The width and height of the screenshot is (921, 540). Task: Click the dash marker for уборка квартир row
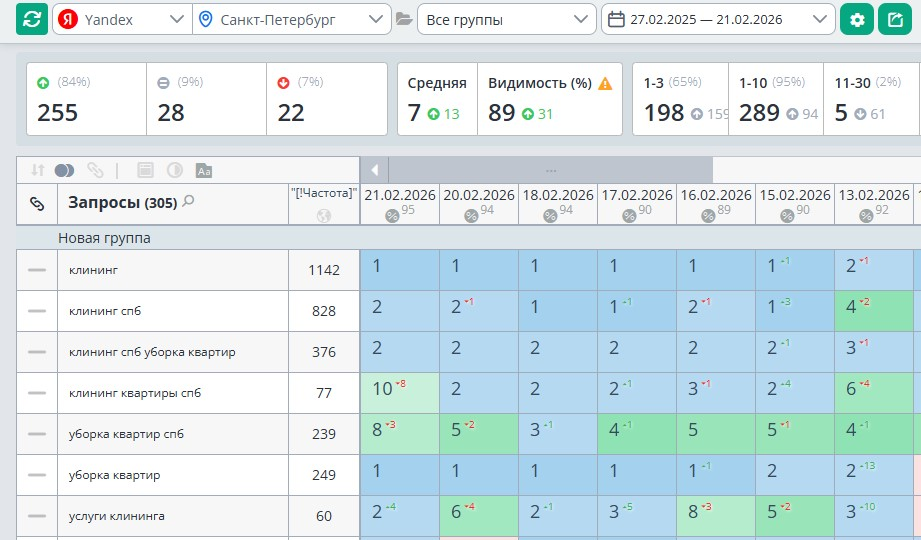pos(37,475)
